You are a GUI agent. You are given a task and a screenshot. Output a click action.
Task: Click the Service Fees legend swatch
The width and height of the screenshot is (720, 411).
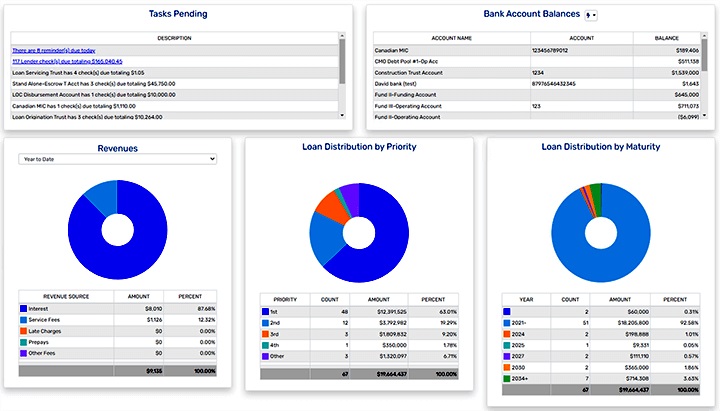[25, 320]
